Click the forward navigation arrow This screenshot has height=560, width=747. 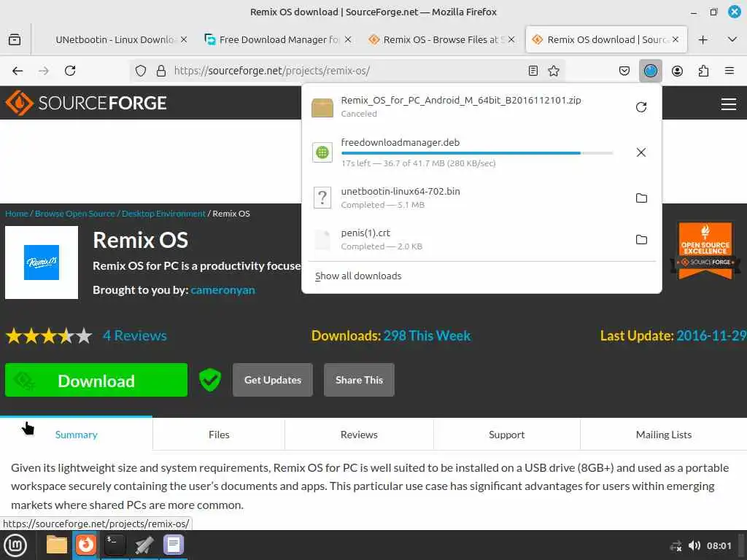pos(43,71)
